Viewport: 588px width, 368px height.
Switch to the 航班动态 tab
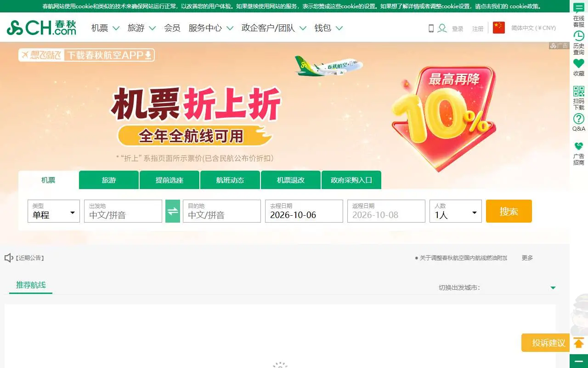[x=230, y=180]
